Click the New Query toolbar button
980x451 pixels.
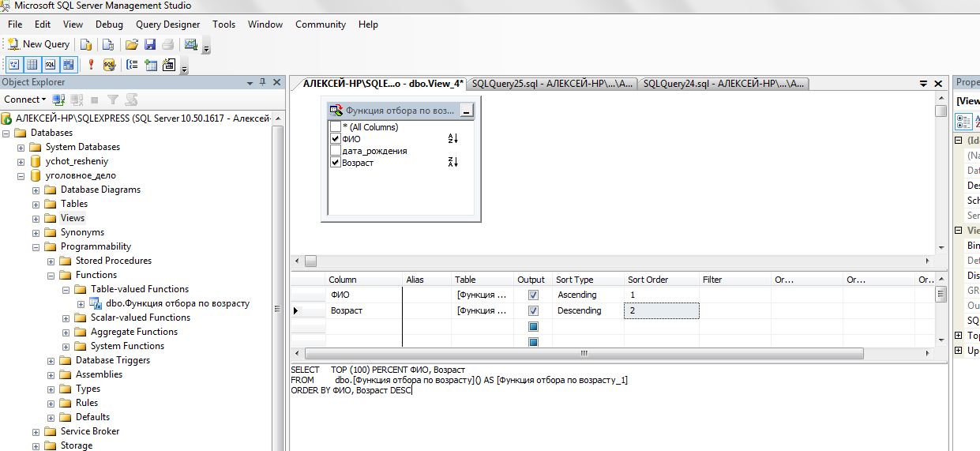(x=39, y=44)
